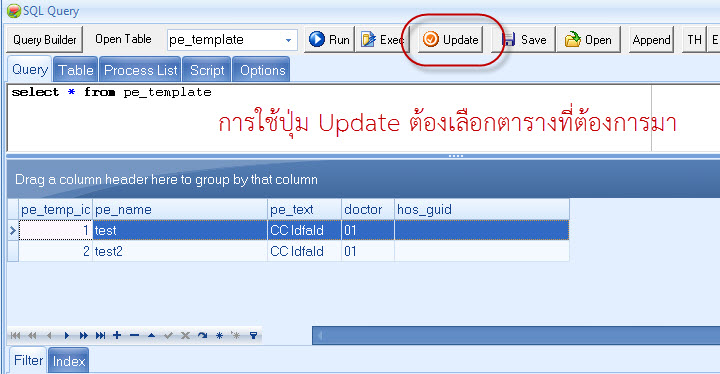Click the SQL Query window icon
The width and height of the screenshot is (720, 374).
tap(13, 11)
